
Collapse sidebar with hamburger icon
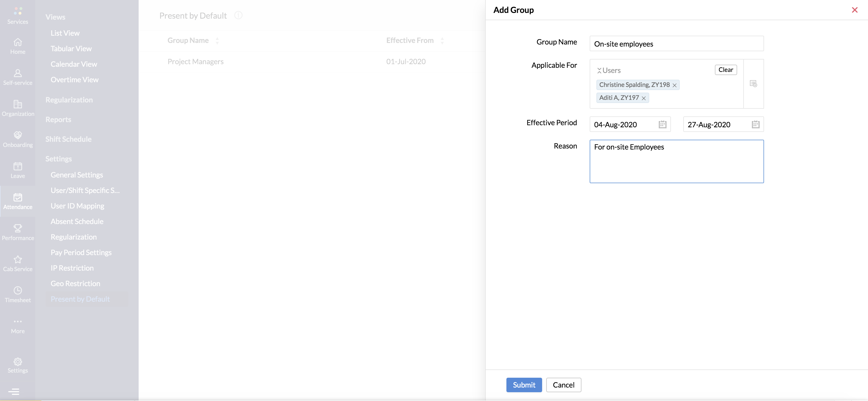pyautogui.click(x=14, y=392)
